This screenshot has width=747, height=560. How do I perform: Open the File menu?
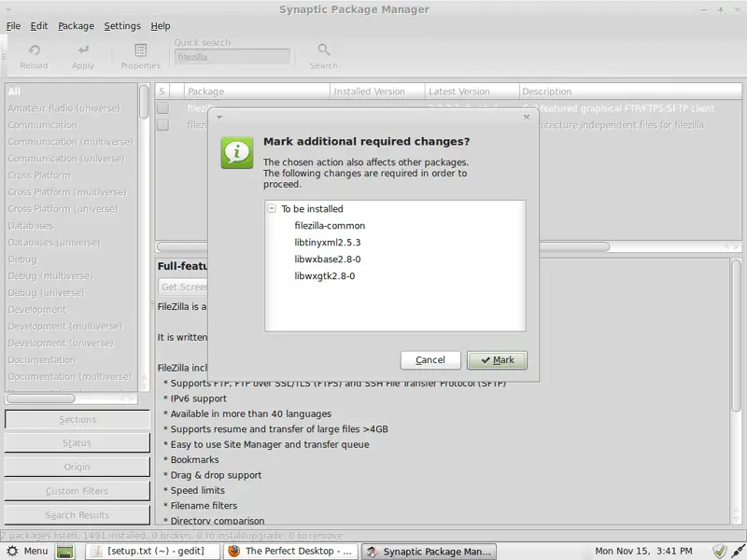click(x=13, y=26)
